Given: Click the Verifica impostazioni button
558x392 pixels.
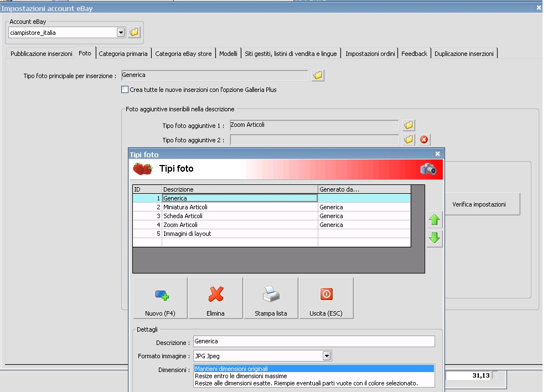Looking at the screenshot, I should pyautogui.click(x=479, y=204).
